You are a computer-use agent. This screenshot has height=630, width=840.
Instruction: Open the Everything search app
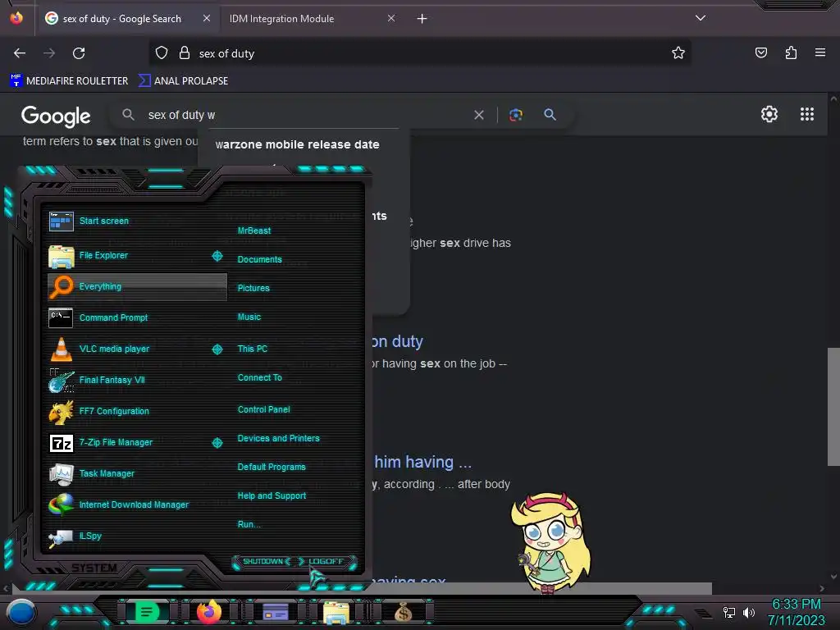pyautogui.click(x=137, y=286)
